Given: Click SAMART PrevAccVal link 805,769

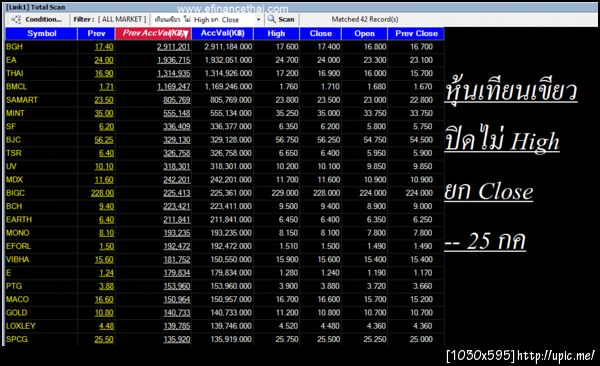Looking at the screenshot, I should (x=177, y=100).
